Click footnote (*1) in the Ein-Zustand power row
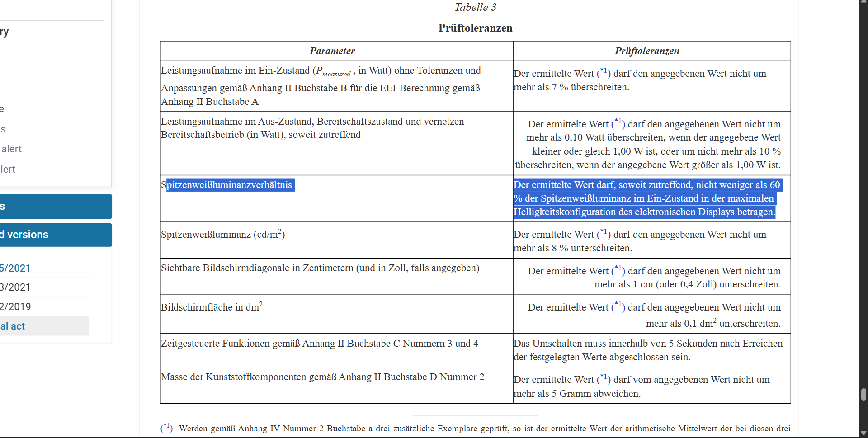 point(603,71)
